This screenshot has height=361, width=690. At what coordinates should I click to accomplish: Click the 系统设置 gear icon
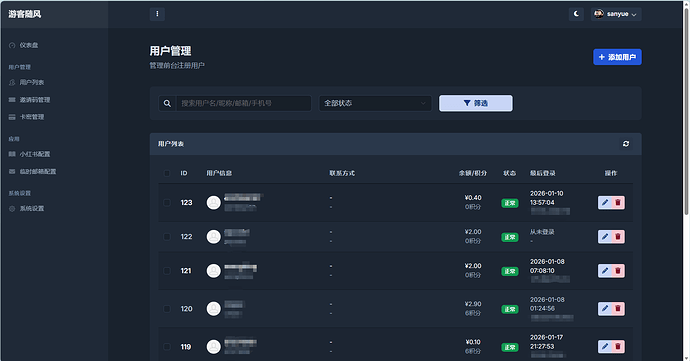(x=12, y=209)
